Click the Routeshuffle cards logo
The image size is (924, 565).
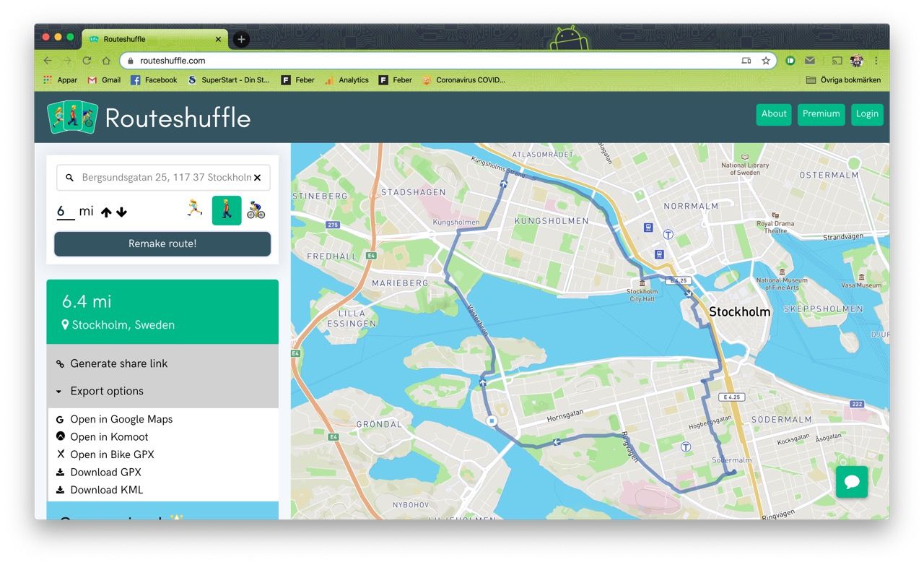(x=72, y=117)
